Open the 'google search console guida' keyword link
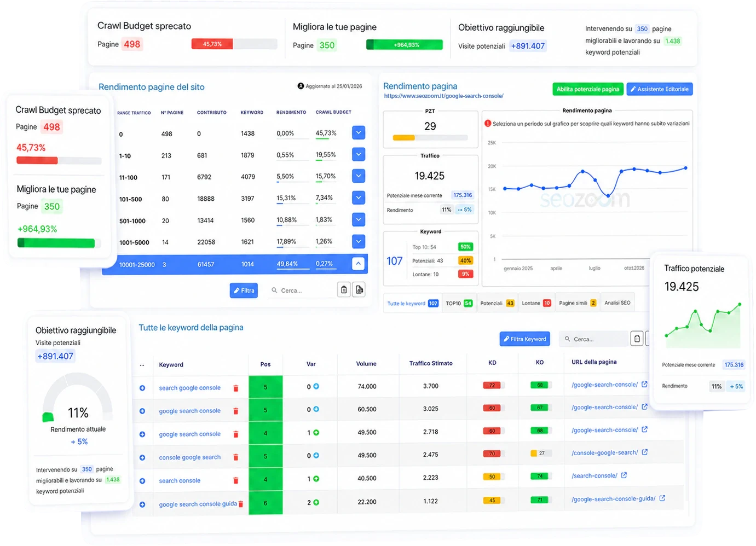756x546 pixels. click(198, 504)
